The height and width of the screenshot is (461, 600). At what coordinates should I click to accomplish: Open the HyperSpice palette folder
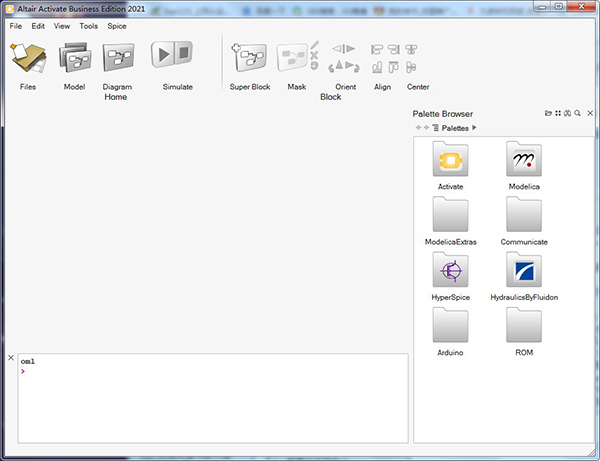click(x=450, y=270)
